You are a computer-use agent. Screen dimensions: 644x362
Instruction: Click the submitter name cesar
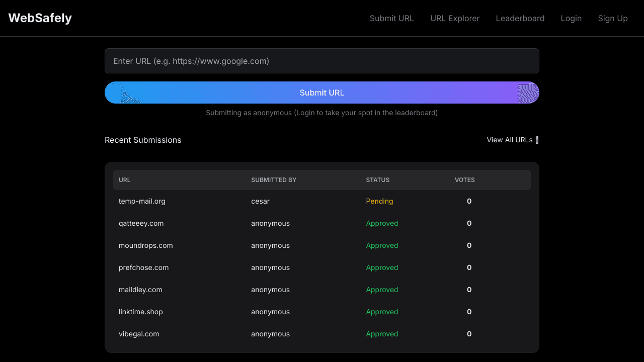pos(260,201)
